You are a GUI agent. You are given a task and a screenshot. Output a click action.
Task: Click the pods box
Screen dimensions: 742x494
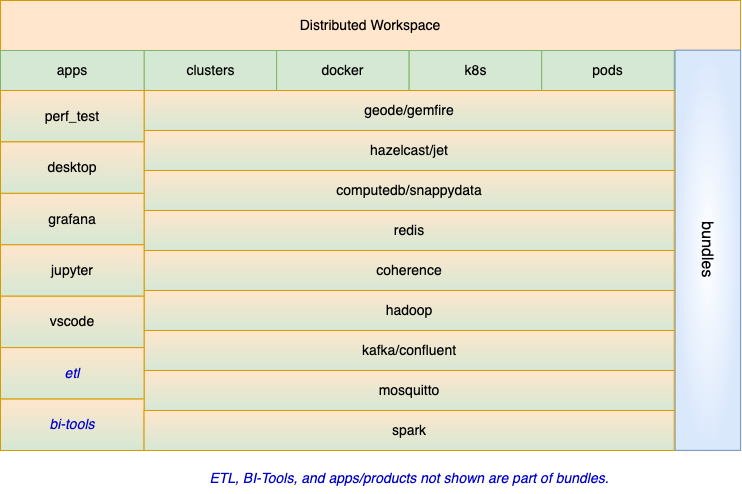pyautogui.click(x=608, y=71)
